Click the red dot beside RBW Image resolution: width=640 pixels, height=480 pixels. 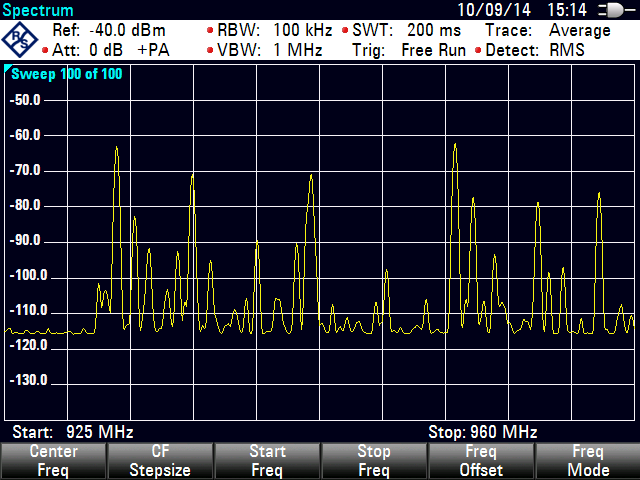pos(210,30)
